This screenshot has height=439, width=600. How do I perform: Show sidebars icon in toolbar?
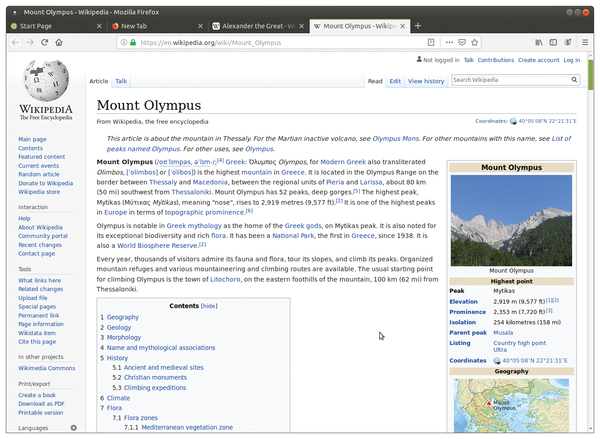point(553,42)
